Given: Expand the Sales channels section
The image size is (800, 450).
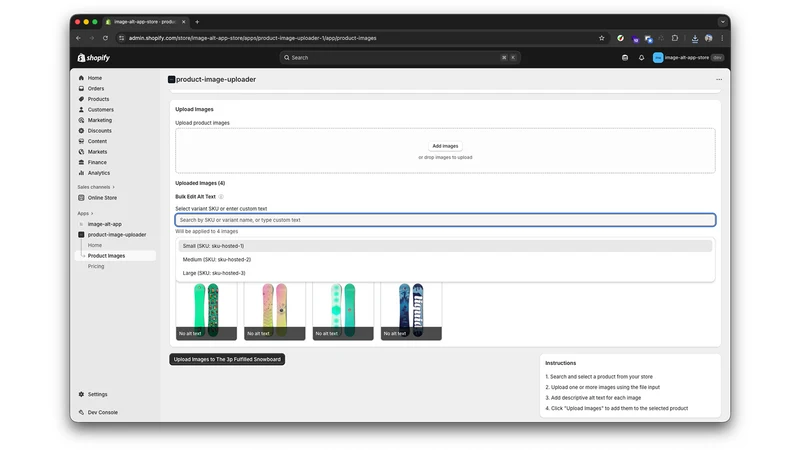Looking at the screenshot, I should [x=96, y=187].
